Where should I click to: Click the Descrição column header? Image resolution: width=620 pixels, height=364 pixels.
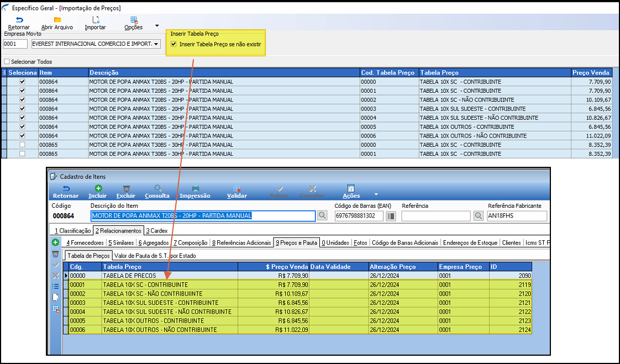224,73
